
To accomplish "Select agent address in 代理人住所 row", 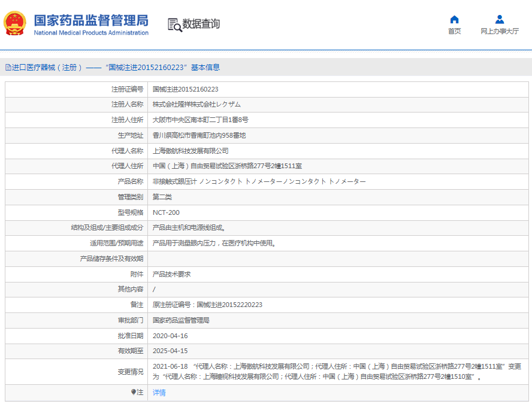I will click(x=227, y=166).
